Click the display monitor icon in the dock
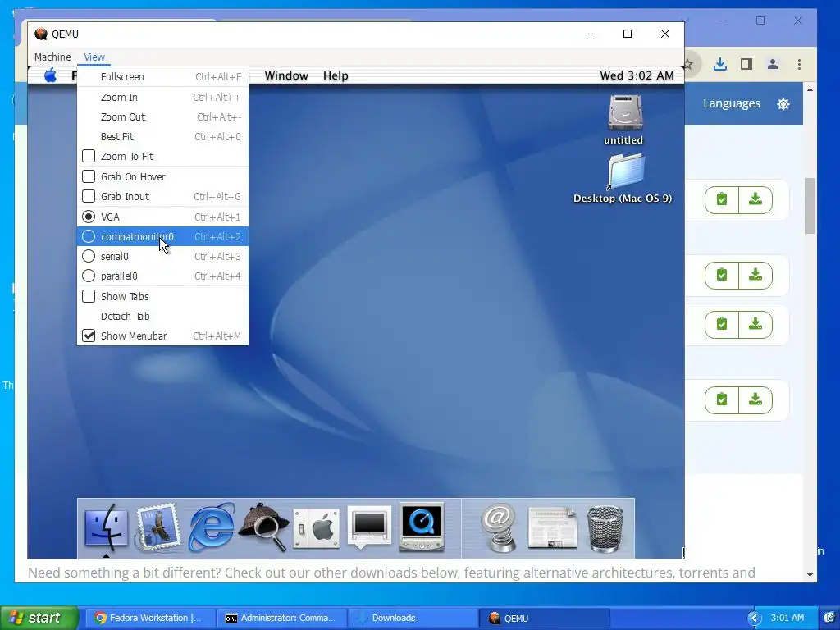This screenshot has height=630, width=840. [x=369, y=527]
